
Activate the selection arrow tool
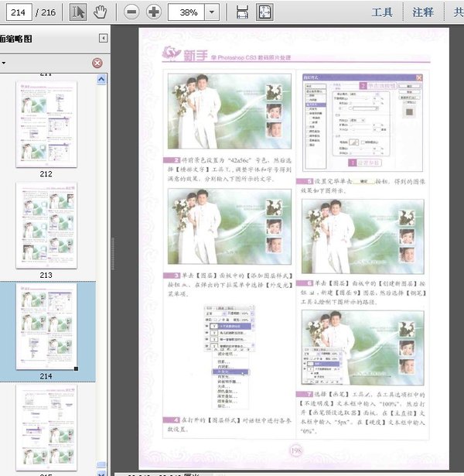pos(78,12)
